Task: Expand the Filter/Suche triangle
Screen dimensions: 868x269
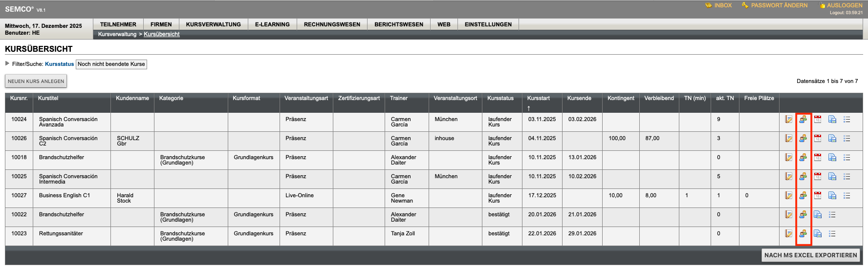Action: [7, 63]
